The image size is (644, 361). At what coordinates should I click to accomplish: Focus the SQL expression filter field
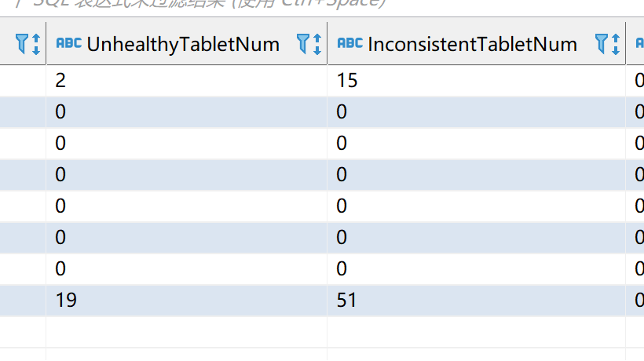pos(236,6)
